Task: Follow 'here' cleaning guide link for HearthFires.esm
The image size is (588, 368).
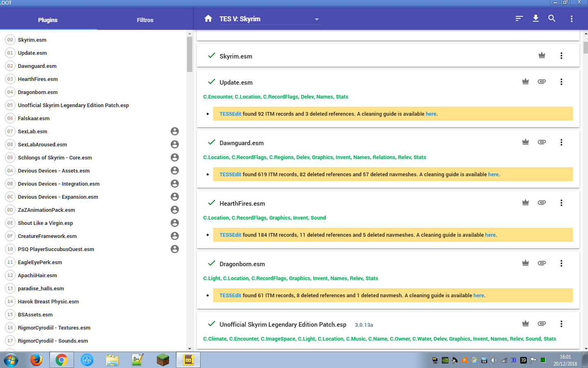Action: click(490, 235)
